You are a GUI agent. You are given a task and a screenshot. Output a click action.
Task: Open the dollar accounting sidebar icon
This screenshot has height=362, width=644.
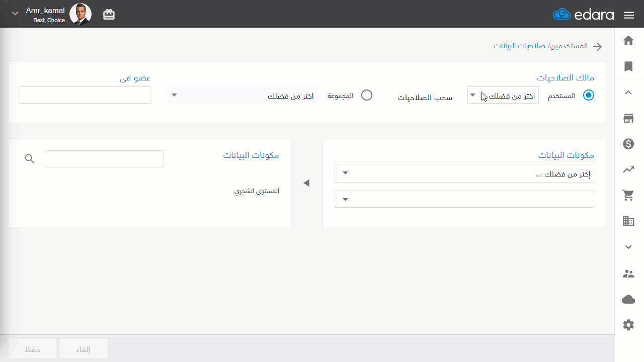tap(628, 144)
